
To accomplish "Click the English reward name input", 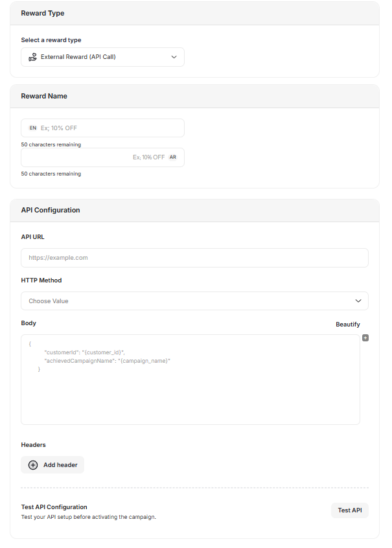I will point(104,128).
